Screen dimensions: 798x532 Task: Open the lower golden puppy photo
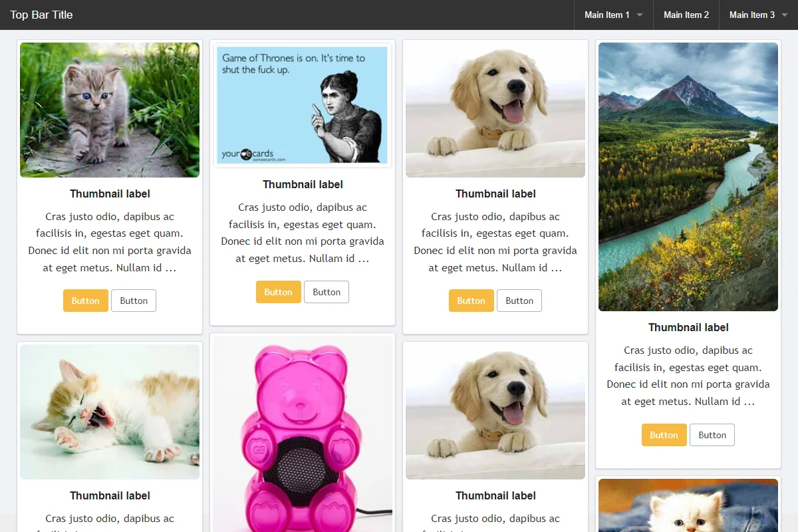(x=495, y=412)
